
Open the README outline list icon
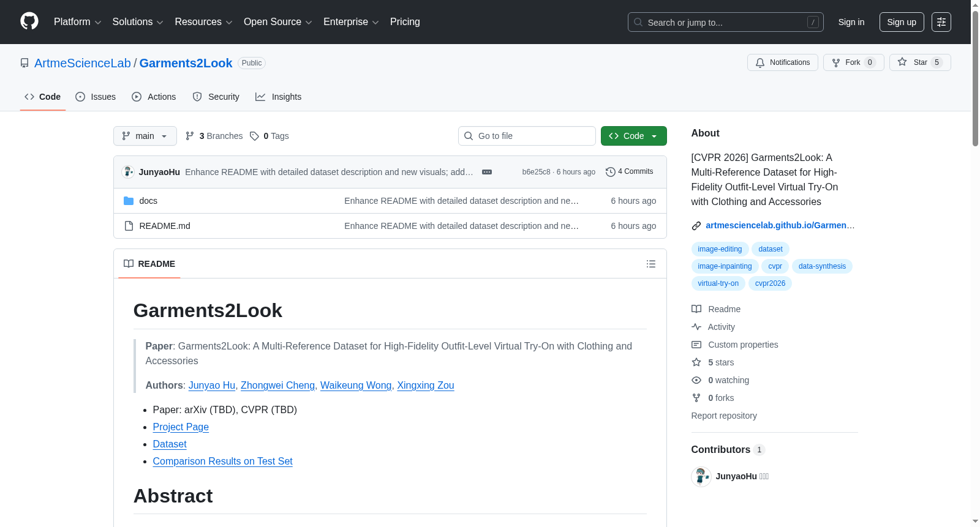pos(651,264)
